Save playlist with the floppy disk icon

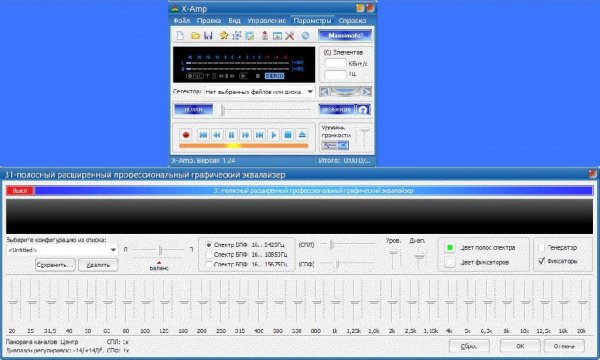click(x=208, y=36)
